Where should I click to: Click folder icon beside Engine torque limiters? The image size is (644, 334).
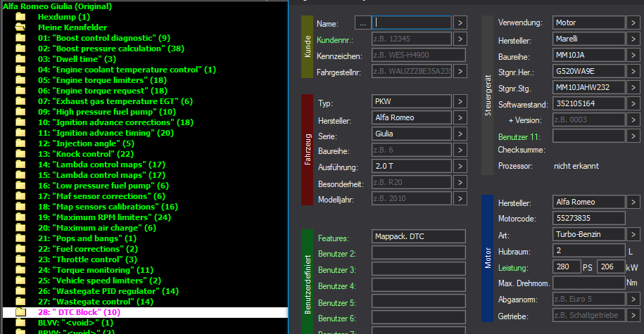pos(20,80)
